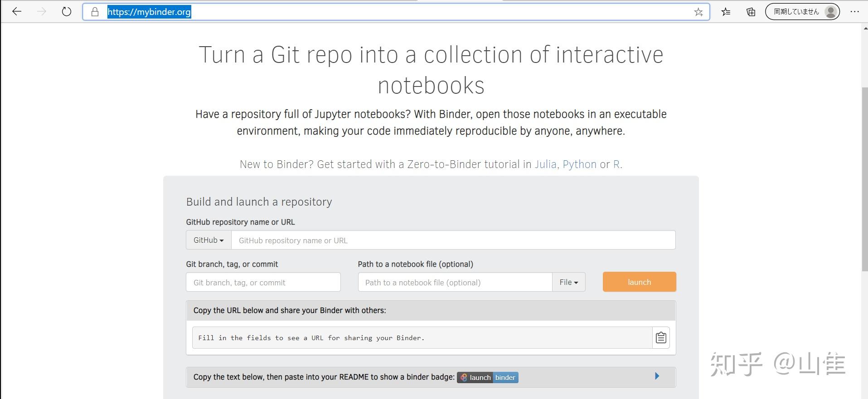Open the Collections icon
The image size is (868, 399).
(x=751, y=12)
